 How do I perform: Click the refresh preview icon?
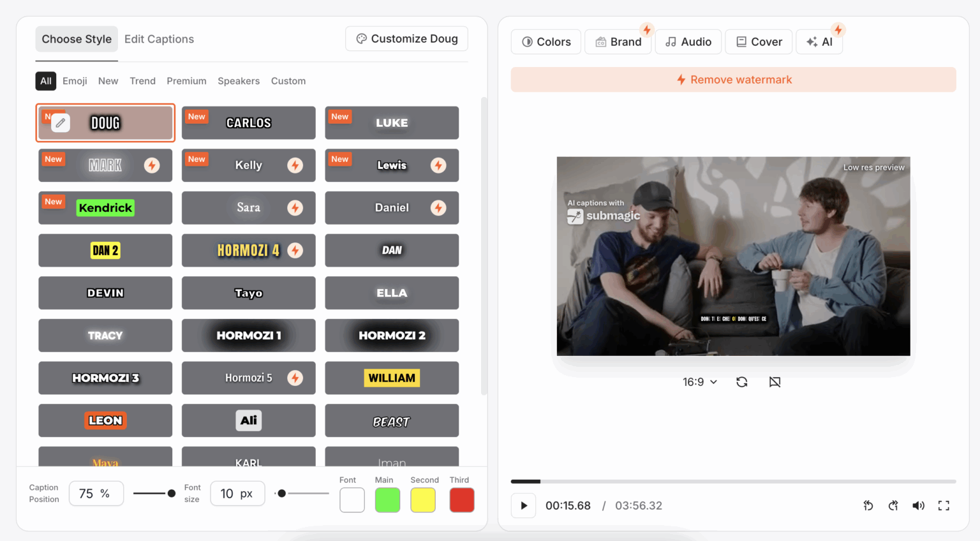[x=741, y=382]
